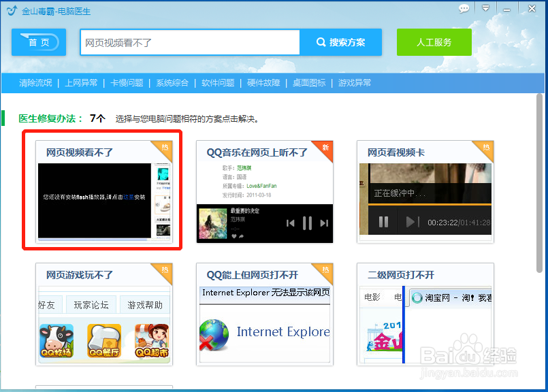Click pause icon in 网页看视频卡 card

coord(383,222)
